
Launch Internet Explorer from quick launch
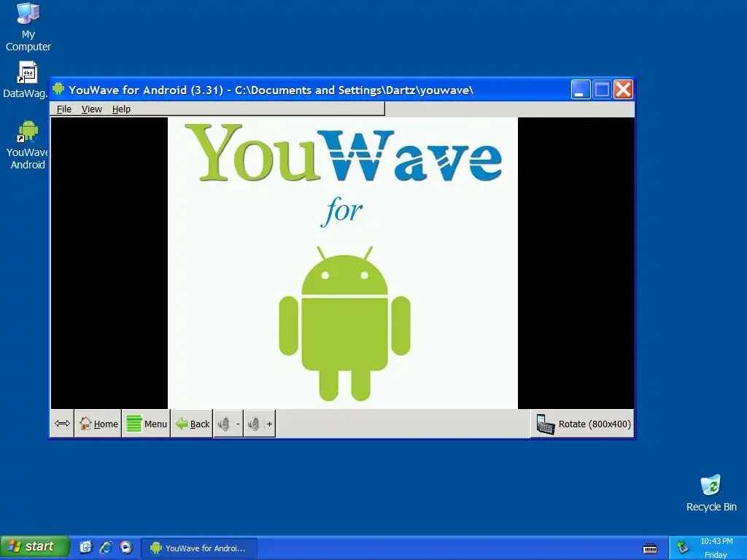pos(106,547)
